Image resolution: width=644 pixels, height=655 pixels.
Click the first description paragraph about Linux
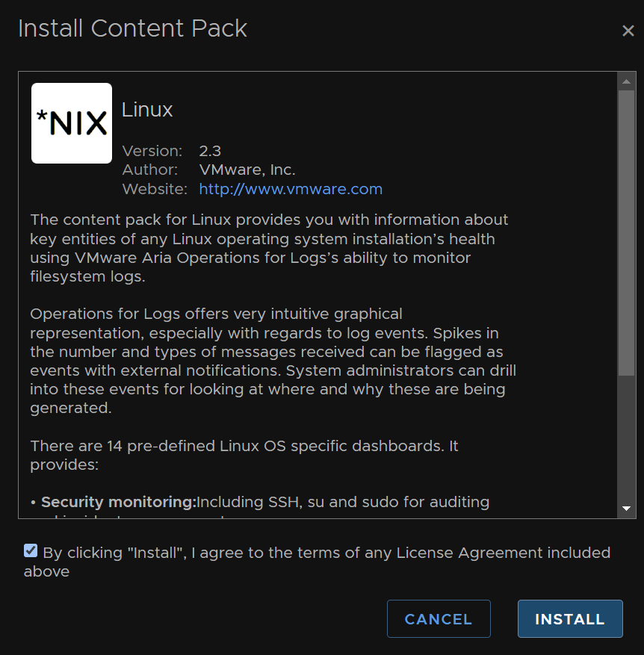(x=269, y=248)
